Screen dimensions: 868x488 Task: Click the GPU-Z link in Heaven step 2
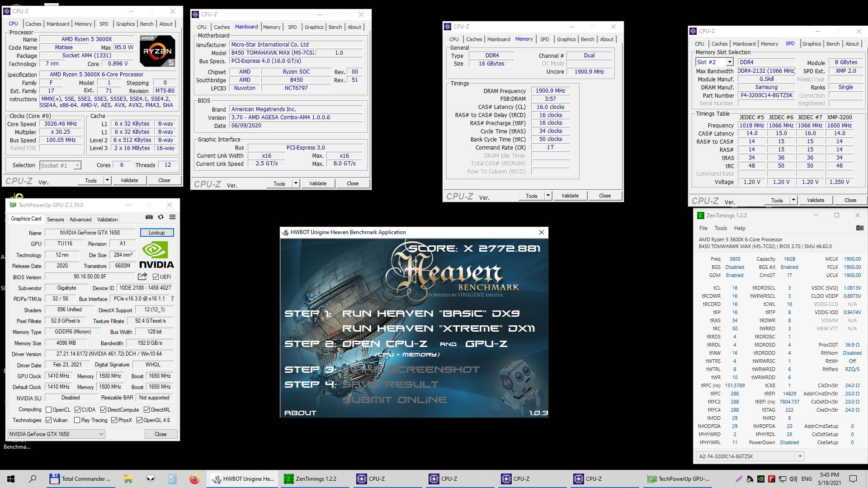tap(486, 344)
